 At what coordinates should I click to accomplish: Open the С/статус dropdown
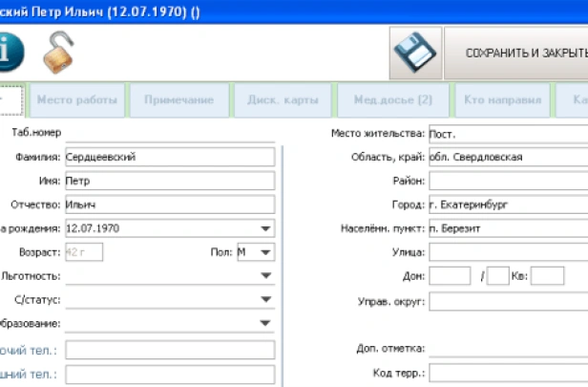click(264, 299)
